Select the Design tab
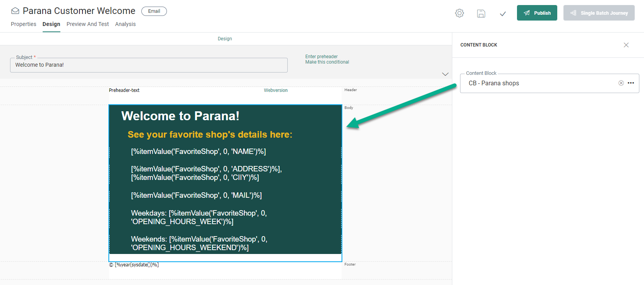 [51, 24]
